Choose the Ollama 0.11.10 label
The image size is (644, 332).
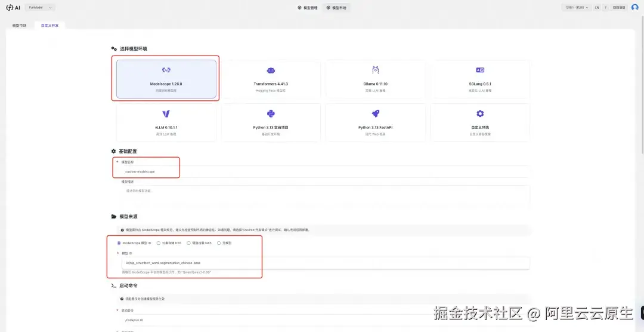click(376, 84)
